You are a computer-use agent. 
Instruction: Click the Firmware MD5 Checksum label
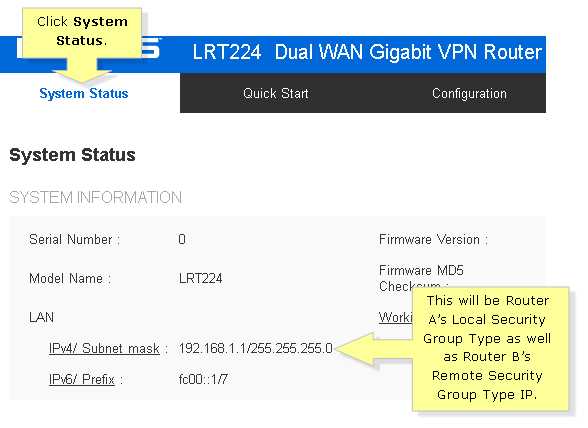[422, 278]
